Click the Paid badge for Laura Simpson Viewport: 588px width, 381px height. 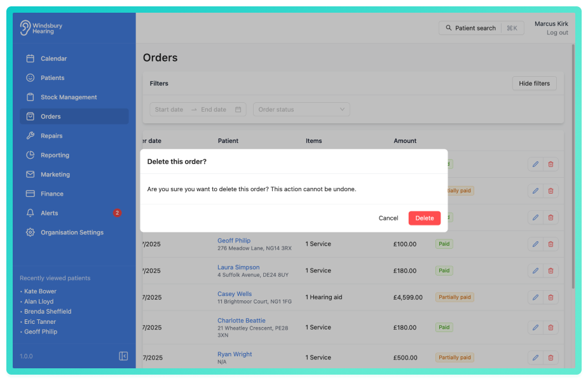[444, 271]
